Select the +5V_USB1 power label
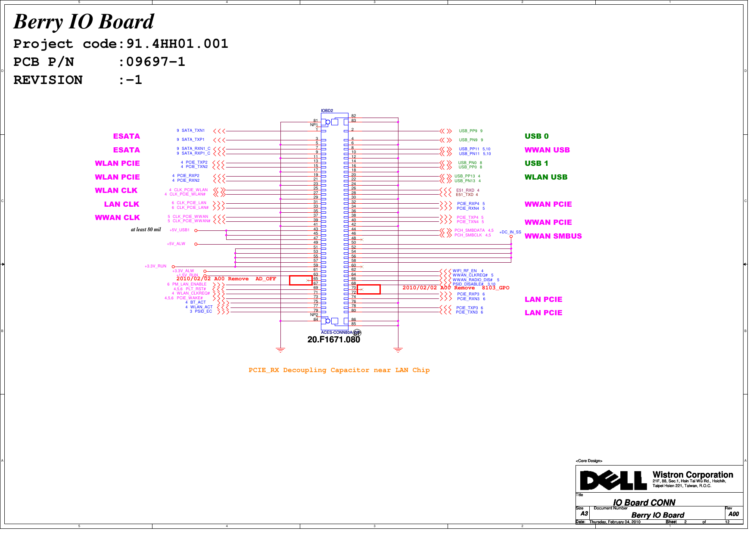 (179, 230)
